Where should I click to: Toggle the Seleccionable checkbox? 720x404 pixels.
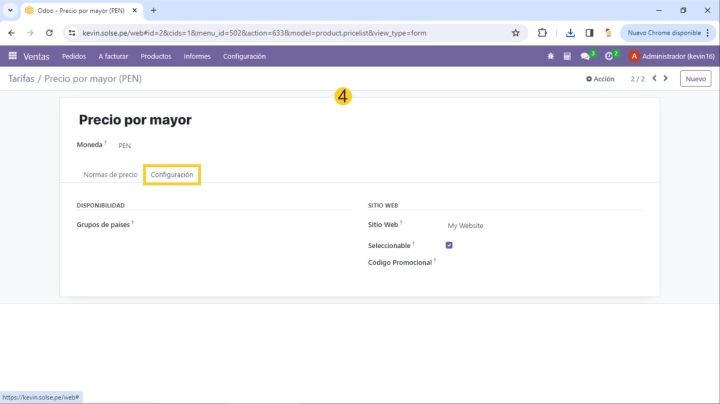pyautogui.click(x=449, y=245)
